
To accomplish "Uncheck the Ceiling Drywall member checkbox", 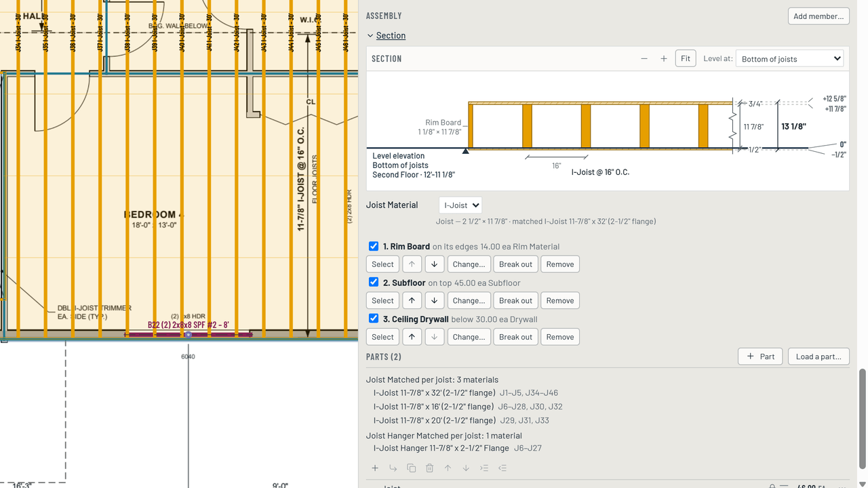I will tap(374, 319).
